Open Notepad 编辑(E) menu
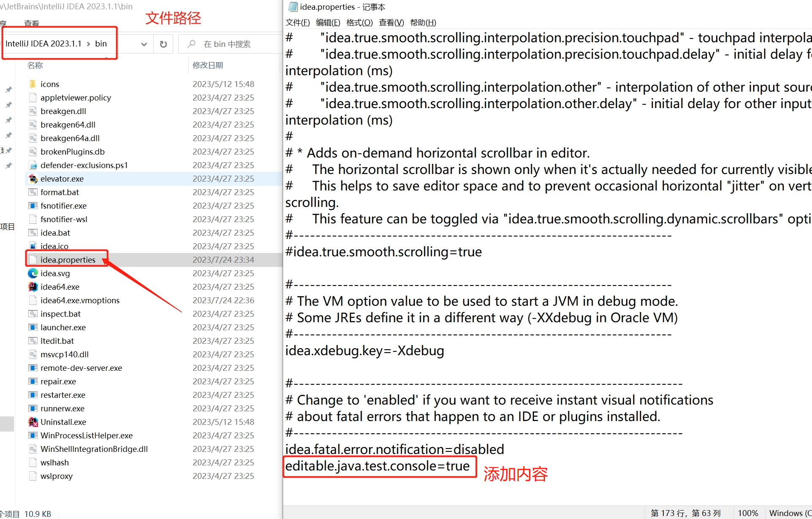The width and height of the screenshot is (812, 519). pyautogui.click(x=328, y=22)
